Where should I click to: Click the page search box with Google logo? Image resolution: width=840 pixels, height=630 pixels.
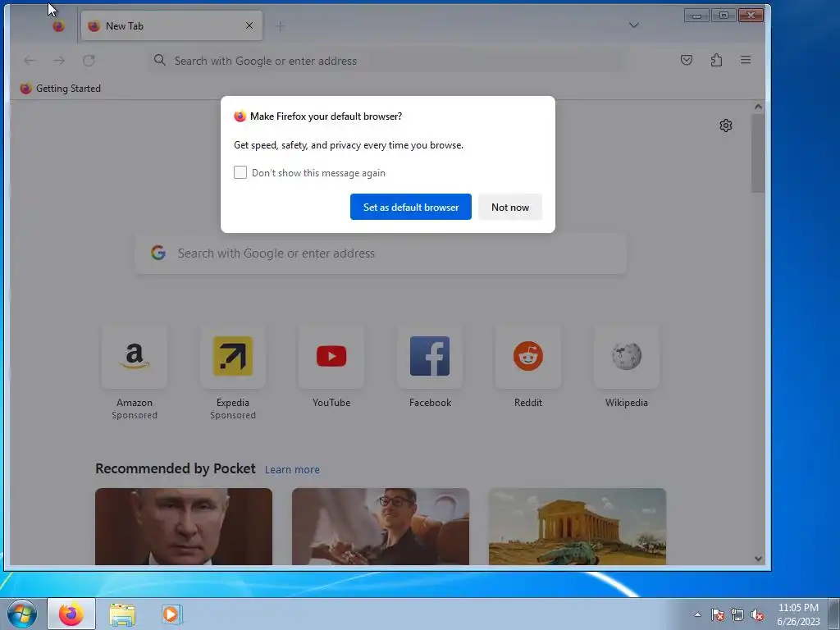[381, 253]
